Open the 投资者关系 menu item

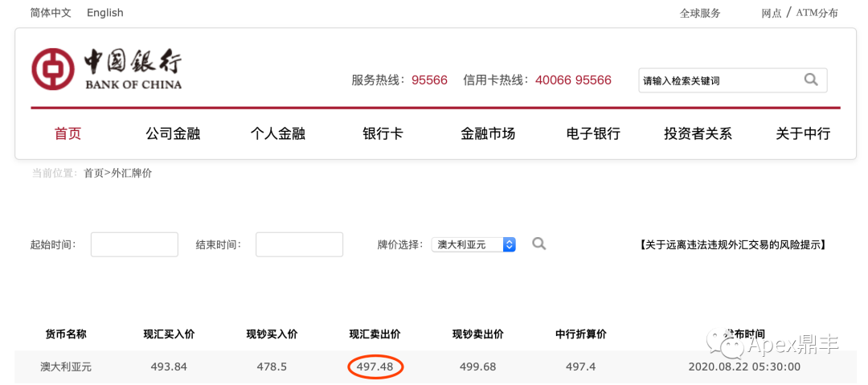[698, 133]
